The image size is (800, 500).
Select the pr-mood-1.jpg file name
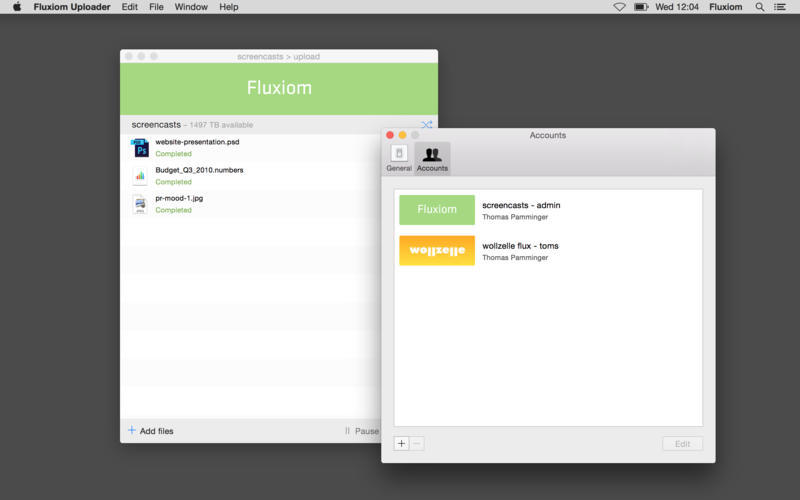pyautogui.click(x=179, y=198)
